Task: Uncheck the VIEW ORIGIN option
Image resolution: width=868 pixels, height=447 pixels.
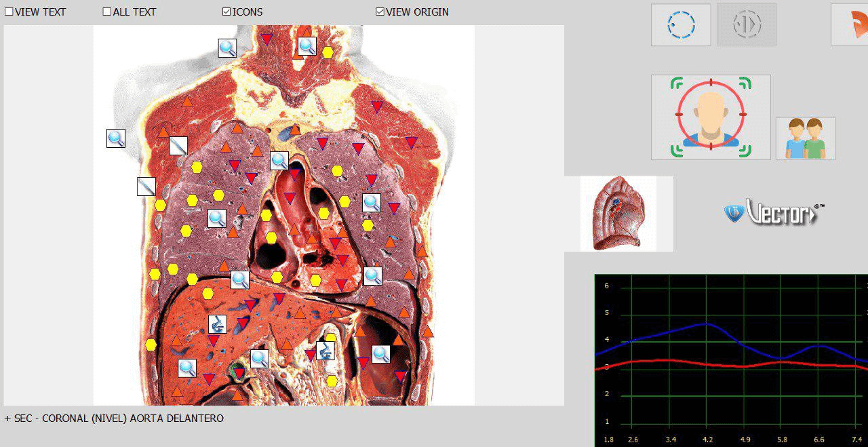Action: click(379, 12)
